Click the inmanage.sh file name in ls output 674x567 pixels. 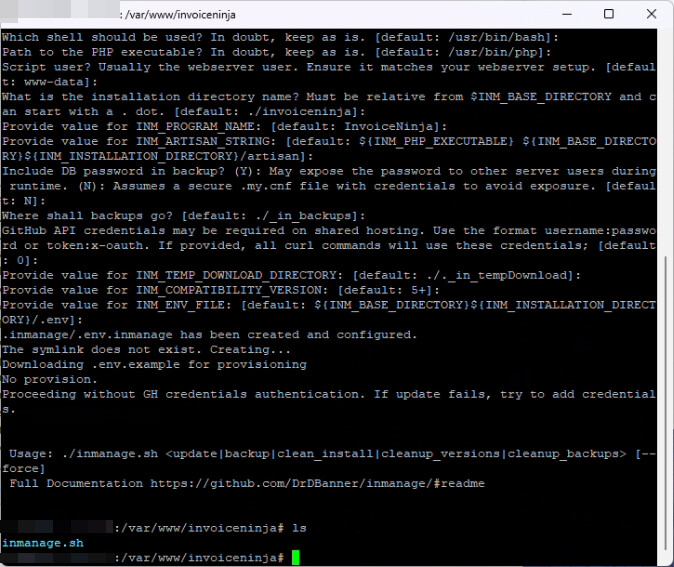click(x=43, y=543)
